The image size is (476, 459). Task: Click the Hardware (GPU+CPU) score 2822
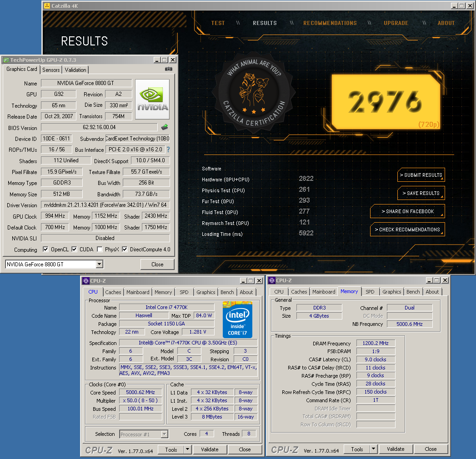[306, 179]
